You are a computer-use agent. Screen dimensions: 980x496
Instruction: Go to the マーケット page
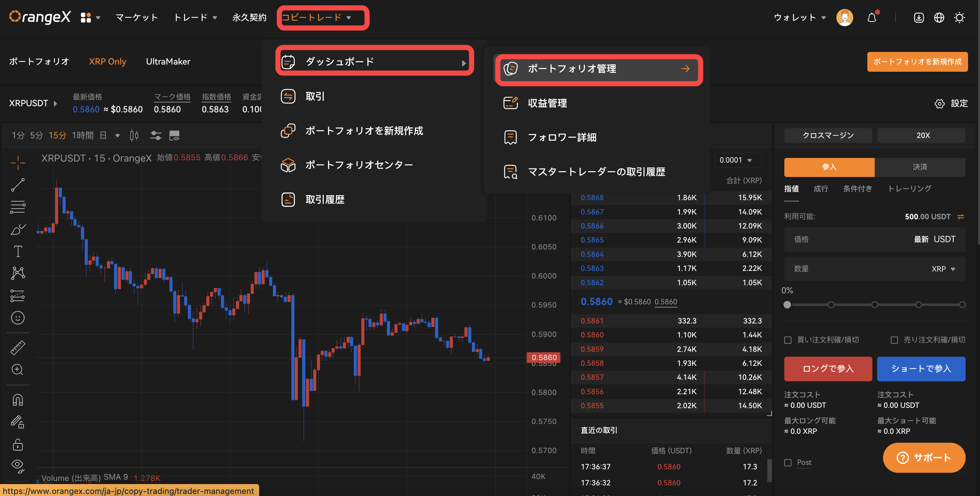(137, 17)
